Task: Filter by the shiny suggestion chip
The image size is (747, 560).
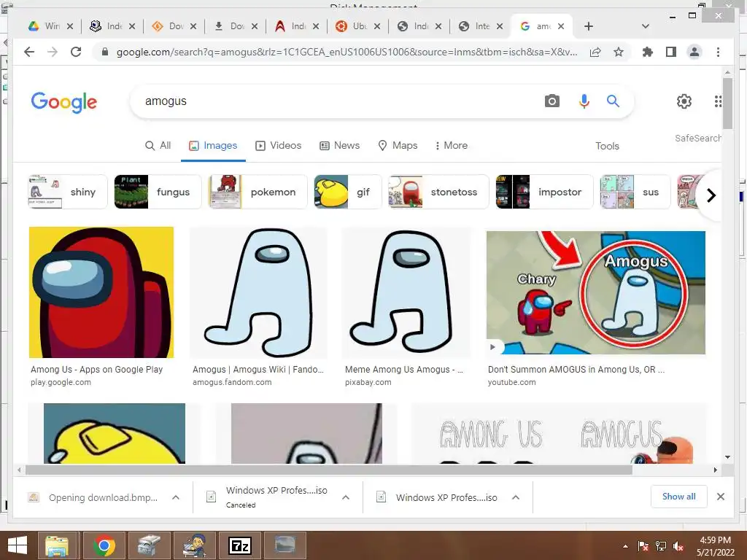Action: pyautogui.click(x=68, y=192)
